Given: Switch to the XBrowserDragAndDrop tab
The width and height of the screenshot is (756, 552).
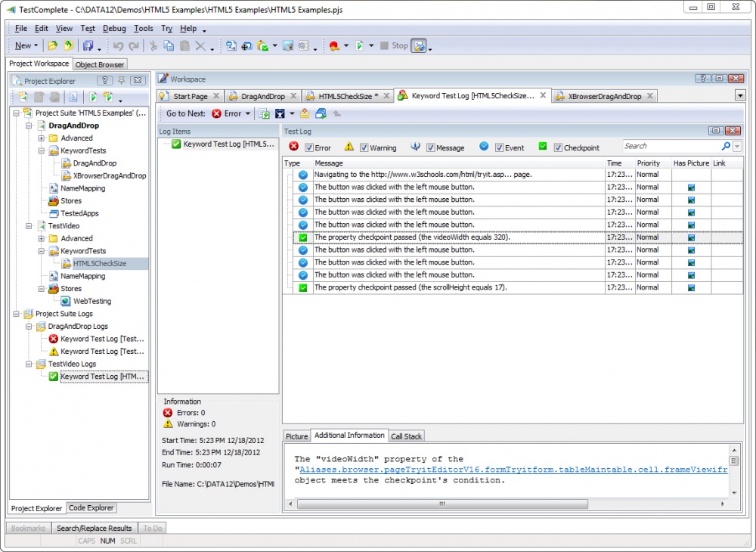Looking at the screenshot, I should pyautogui.click(x=605, y=97).
